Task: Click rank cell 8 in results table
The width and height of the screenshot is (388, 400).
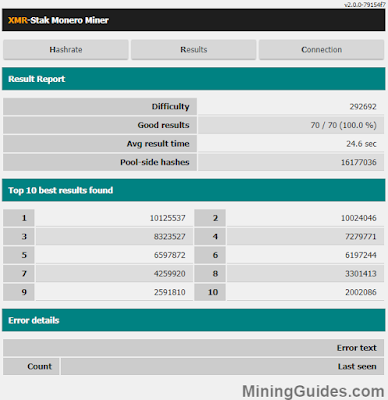Action: 210,274
